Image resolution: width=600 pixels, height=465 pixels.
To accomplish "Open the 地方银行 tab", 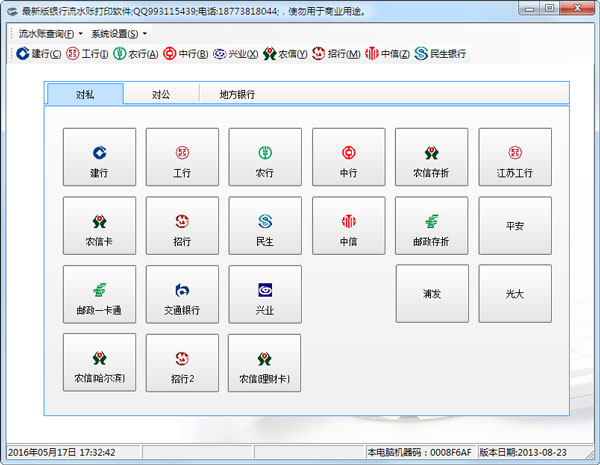I will [237, 94].
